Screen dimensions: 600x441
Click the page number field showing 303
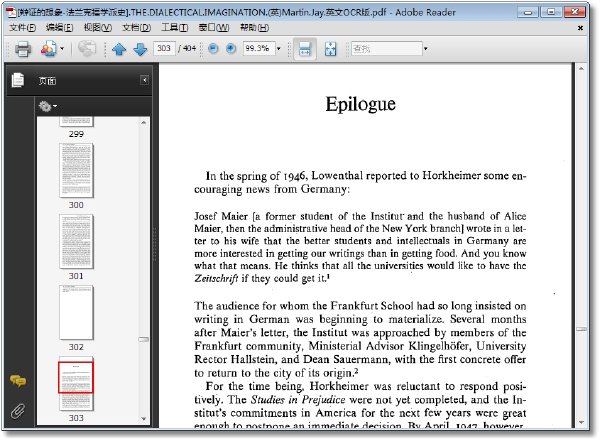tap(164, 48)
